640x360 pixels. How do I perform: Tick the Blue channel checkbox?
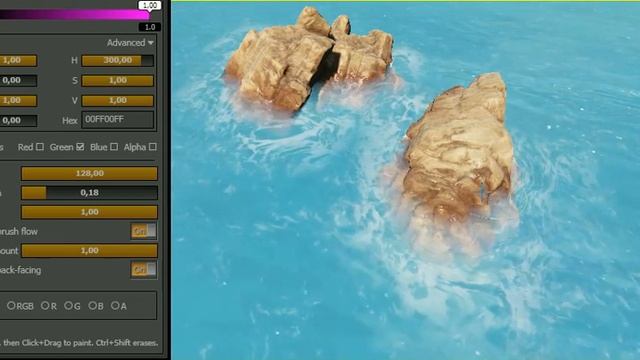point(114,147)
